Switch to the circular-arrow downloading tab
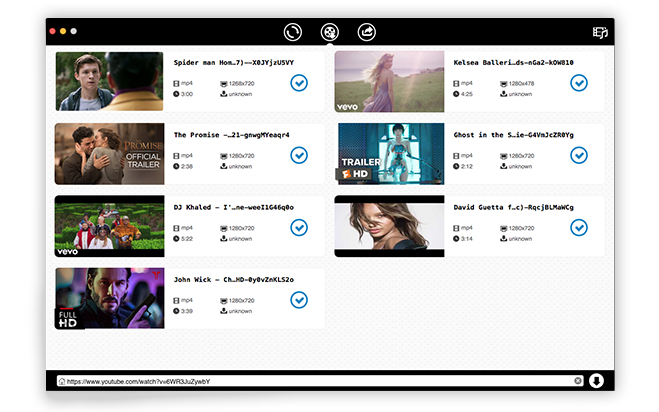 pos(293,32)
